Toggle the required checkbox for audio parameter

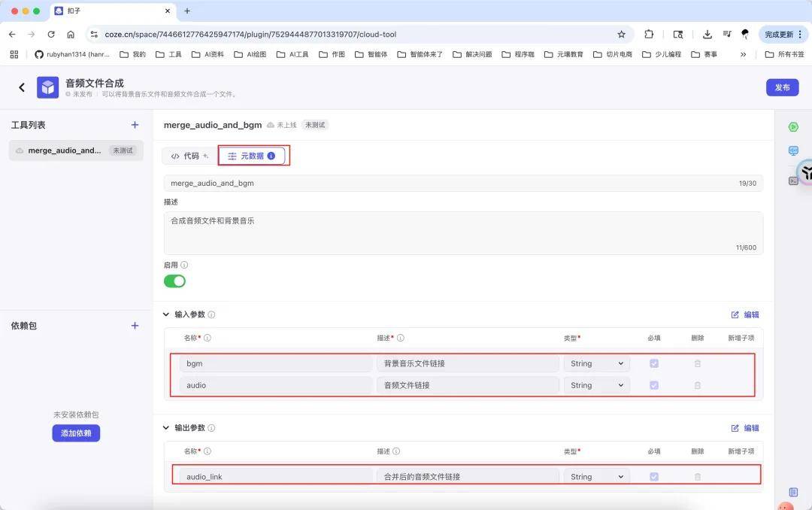pos(654,385)
